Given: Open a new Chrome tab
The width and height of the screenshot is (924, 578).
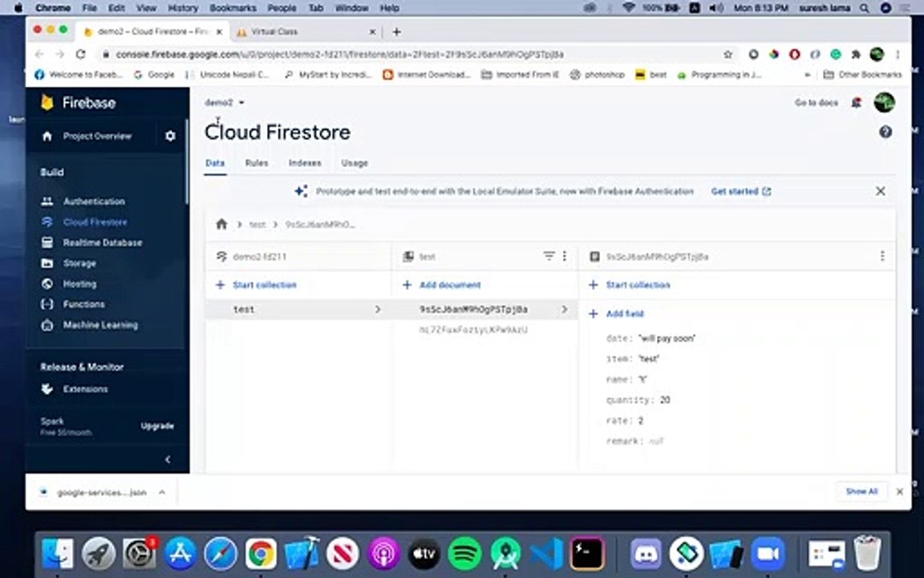Looking at the screenshot, I should (396, 32).
